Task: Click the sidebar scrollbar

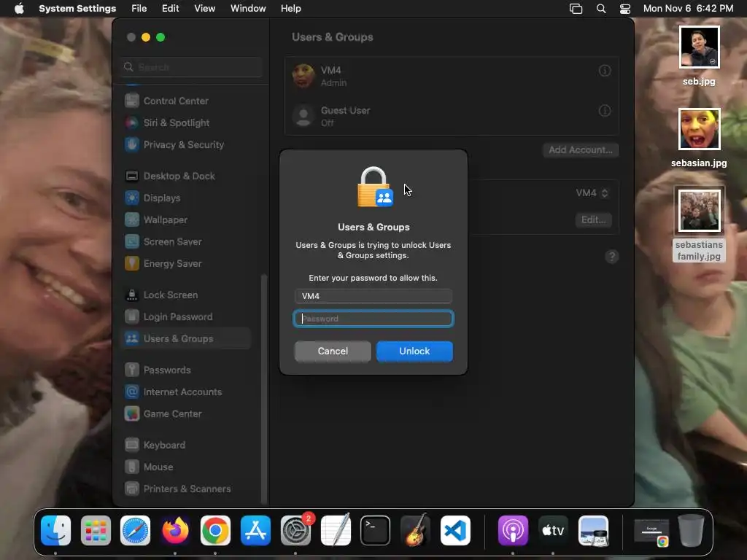Action: point(263,389)
